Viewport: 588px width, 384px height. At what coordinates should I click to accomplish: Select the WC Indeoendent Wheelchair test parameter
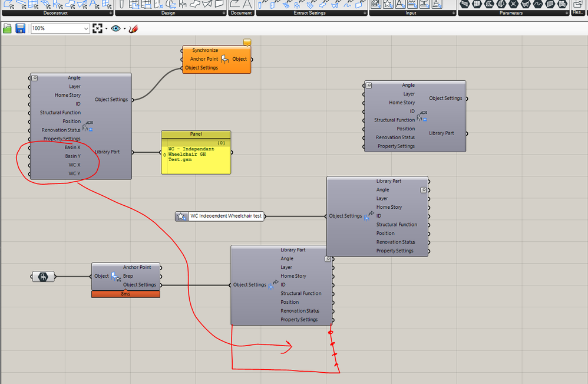[220, 216]
